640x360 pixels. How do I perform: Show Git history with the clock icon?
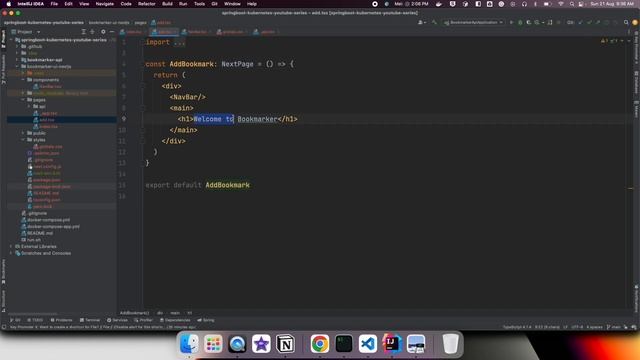[606, 22]
